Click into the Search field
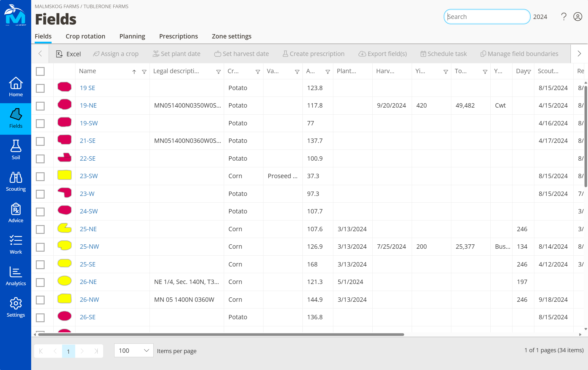The width and height of the screenshot is (588, 370). pos(487,17)
